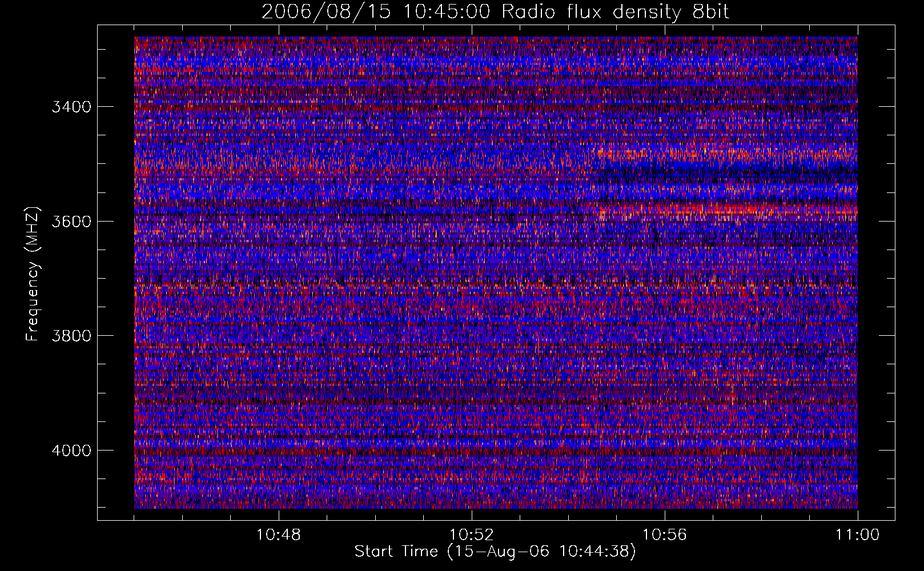Image resolution: width=924 pixels, height=571 pixels.
Task: Select the 3800 frequency tick label
Action: point(71,336)
